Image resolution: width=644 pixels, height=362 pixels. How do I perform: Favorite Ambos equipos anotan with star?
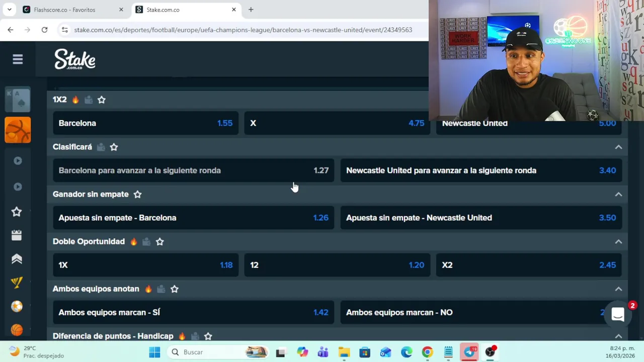(x=174, y=289)
